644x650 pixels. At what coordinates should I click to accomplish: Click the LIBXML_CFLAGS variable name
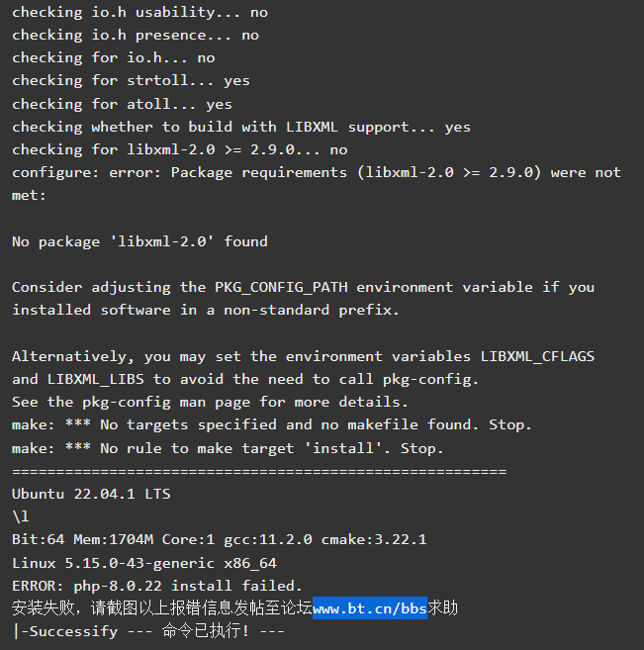537,356
